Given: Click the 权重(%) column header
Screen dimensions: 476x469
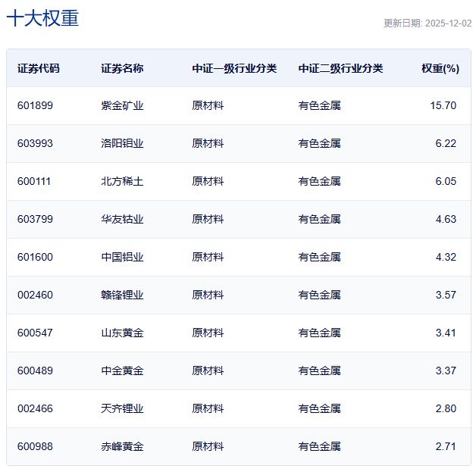Looking at the screenshot, I should tap(440, 68).
